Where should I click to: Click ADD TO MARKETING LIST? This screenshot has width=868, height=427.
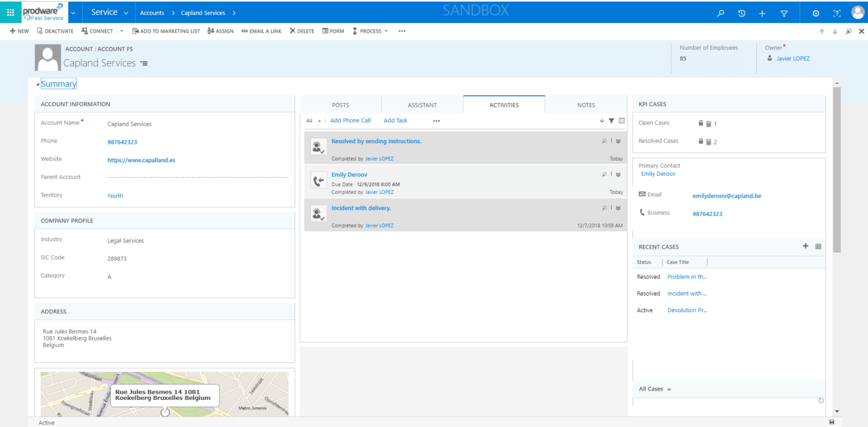(x=166, y=31)
